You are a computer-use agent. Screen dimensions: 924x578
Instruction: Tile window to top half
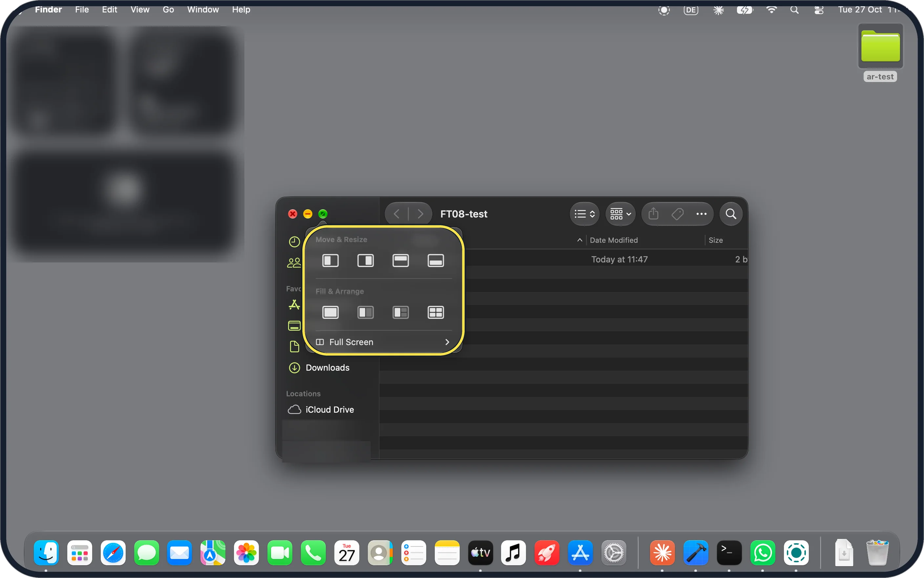point(401,261)
